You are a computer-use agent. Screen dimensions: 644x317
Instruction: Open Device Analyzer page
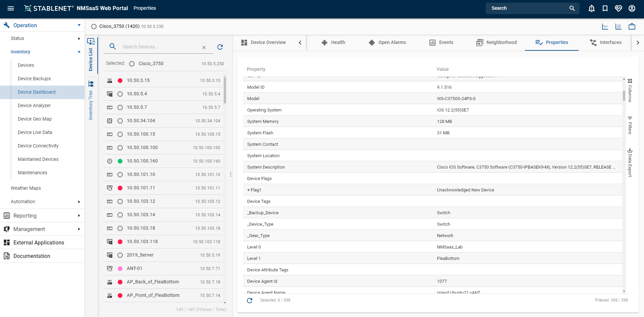tap(34, 105)
